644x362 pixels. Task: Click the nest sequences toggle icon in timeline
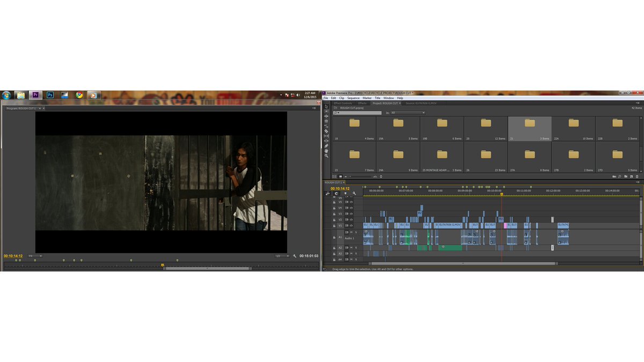coord(327,193)
